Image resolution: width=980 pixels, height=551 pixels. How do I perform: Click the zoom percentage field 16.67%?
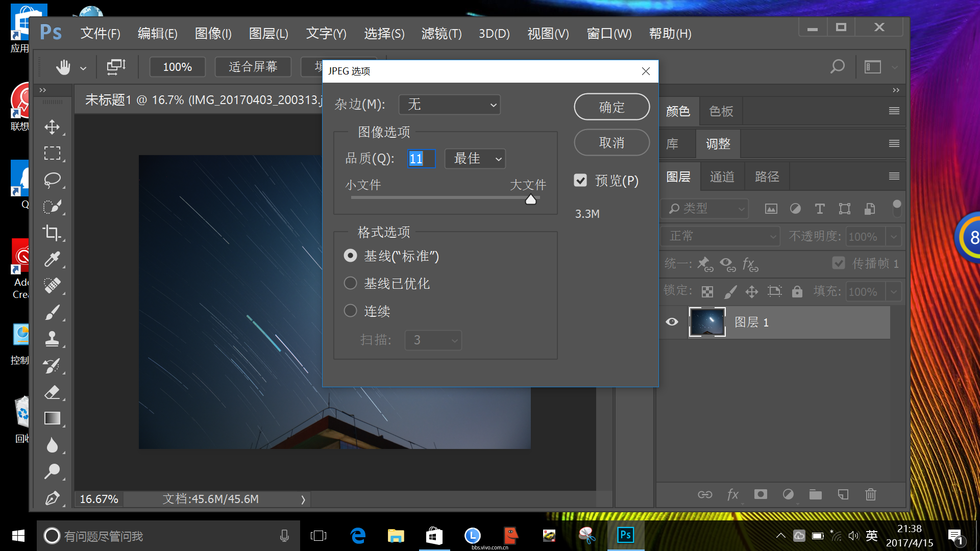[x=99, y=499]
